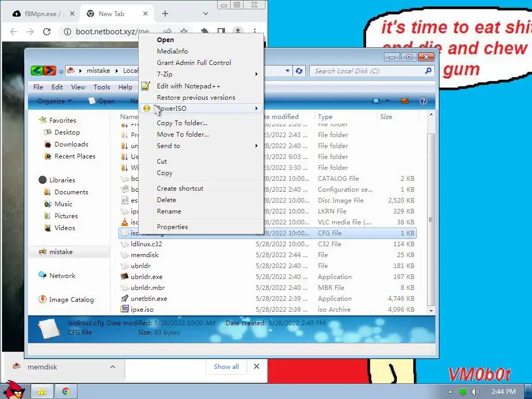
Task: Show hidden tray icons arrow
Action: [x=450, y=392]
